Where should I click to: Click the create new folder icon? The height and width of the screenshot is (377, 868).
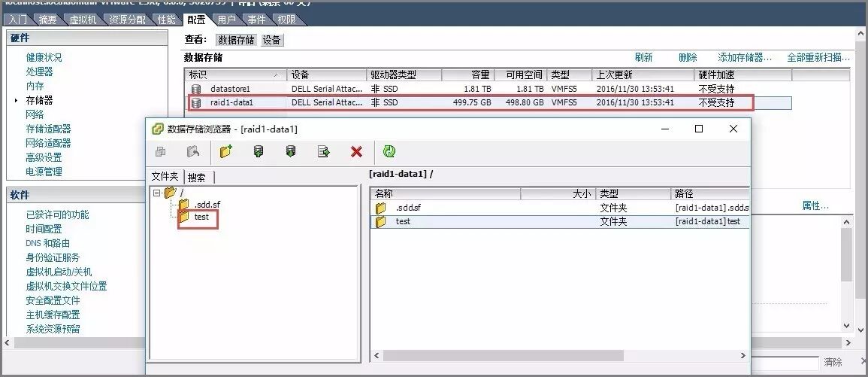[x=226, y=151]
